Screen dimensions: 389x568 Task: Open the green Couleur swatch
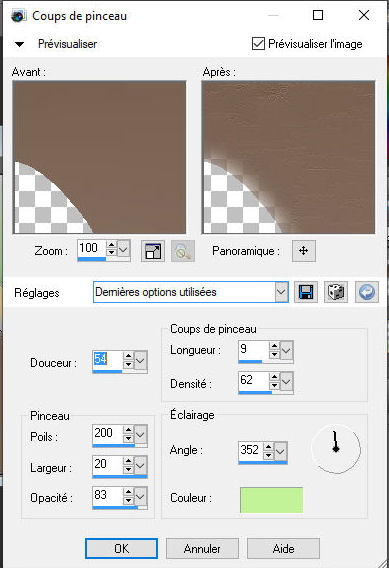coord(271,500)
